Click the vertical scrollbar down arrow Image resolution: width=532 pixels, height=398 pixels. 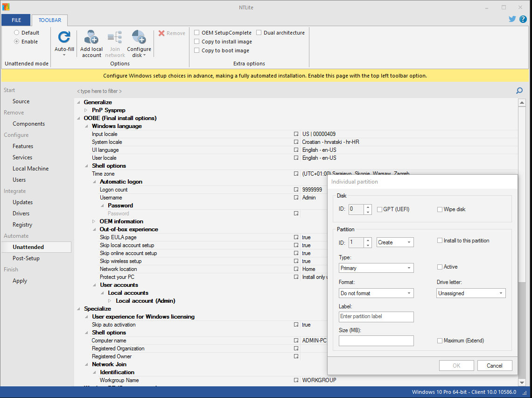click(522, 383)
